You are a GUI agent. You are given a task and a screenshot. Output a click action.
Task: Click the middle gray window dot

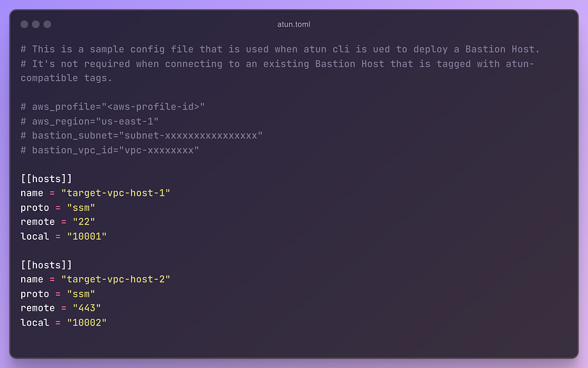click(x=36, y=24)
